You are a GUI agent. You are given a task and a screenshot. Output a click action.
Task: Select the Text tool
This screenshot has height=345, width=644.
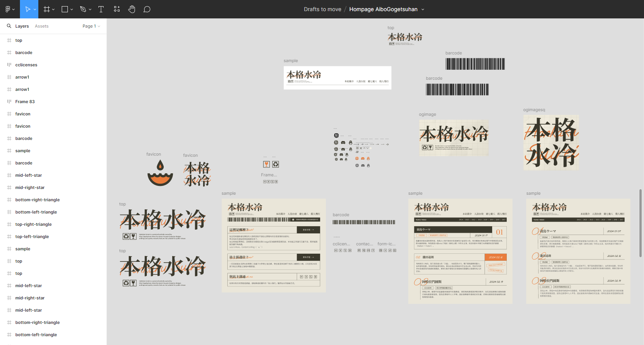click(x=101, y=9)
